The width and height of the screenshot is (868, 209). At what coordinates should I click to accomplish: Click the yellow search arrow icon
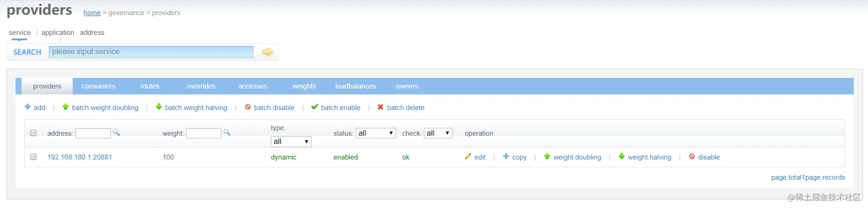268,52
